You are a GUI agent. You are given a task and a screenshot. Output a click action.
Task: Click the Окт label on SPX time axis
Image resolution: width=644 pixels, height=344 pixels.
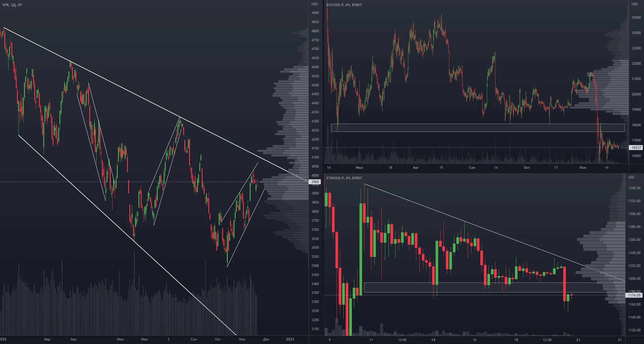218,339
